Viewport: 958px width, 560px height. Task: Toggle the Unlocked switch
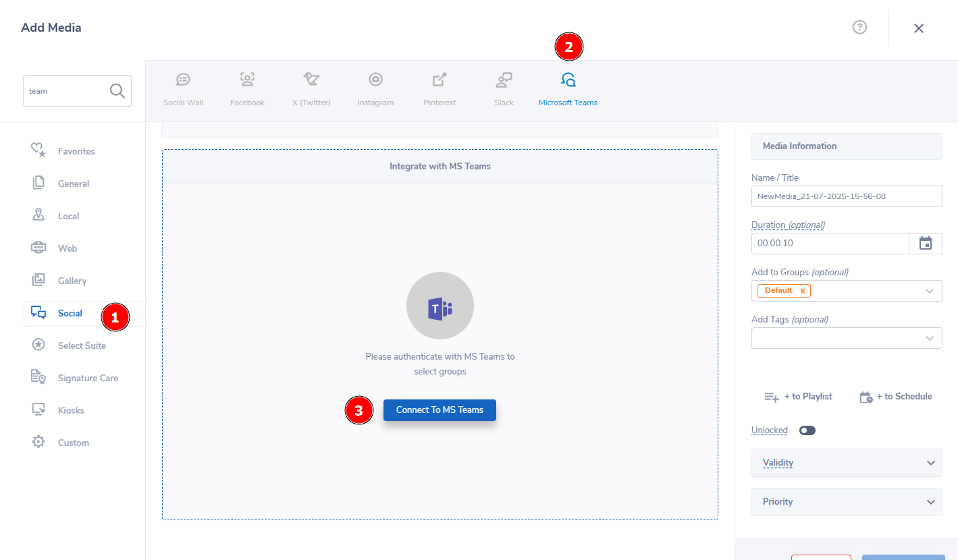pyautogui.click(x=807, y=430)
